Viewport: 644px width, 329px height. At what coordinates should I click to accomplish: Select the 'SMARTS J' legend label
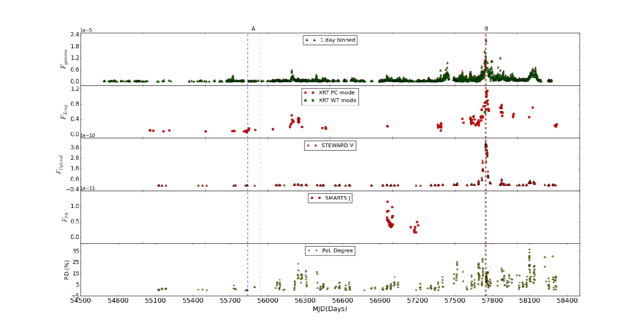[336, 198]
